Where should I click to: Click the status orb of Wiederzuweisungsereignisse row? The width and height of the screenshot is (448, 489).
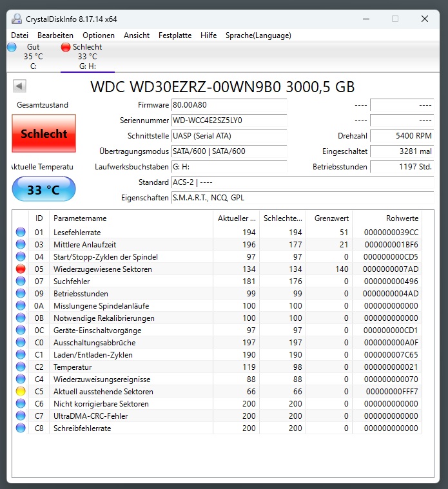tap(21, 379)
